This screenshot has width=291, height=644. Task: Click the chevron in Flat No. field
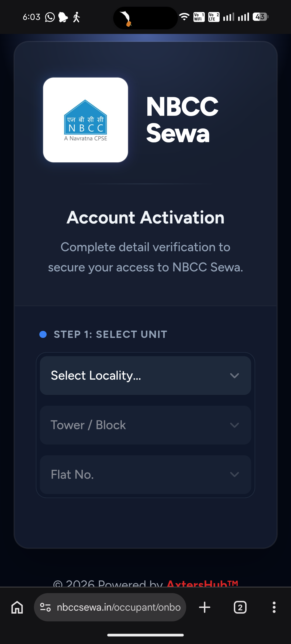click(x=234, y=475)
